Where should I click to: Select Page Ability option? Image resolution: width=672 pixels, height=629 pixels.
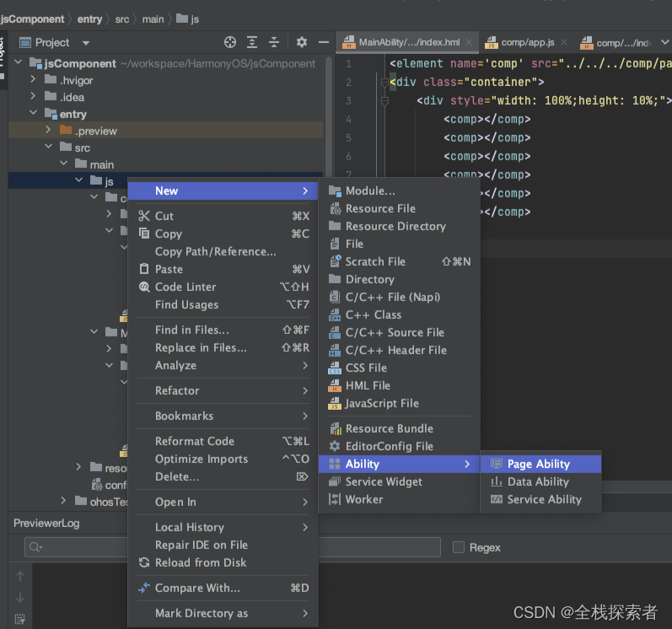(540, 464)
